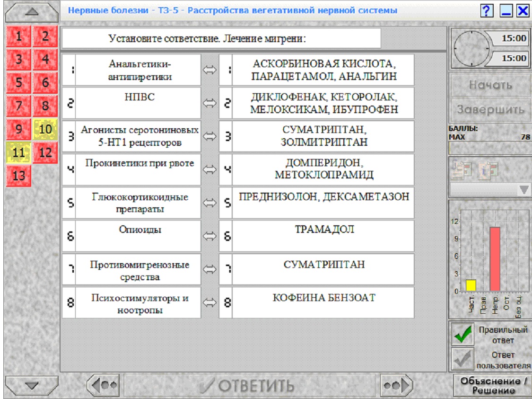Viewport: 532px width, 399px height.
Task: Select right item СУМАТРИПТАН, ЗОЛМИТРИПТАН
Action: pos(316,136)
